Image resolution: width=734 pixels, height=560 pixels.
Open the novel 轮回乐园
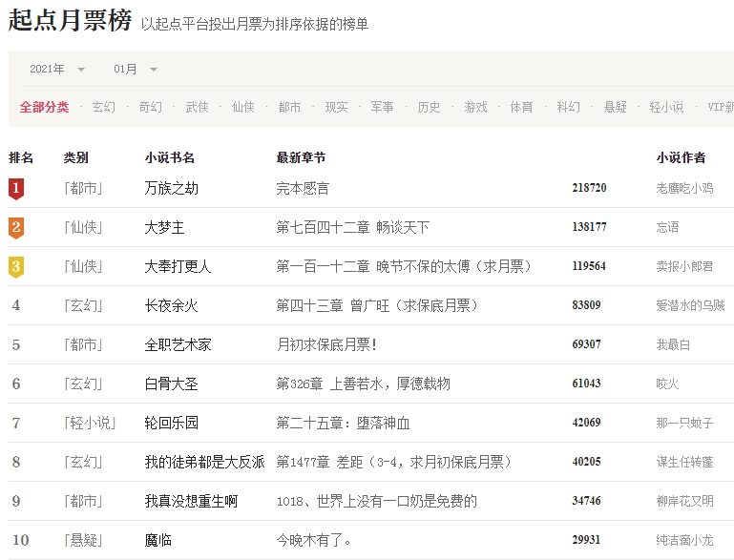172,423
